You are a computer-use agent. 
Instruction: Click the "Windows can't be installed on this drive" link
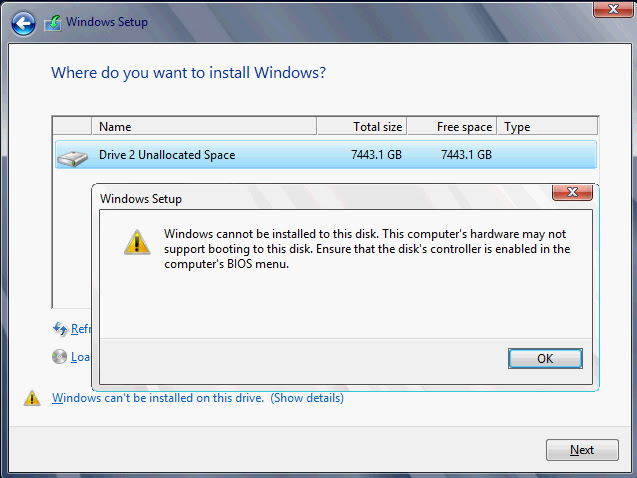[158, 398]
